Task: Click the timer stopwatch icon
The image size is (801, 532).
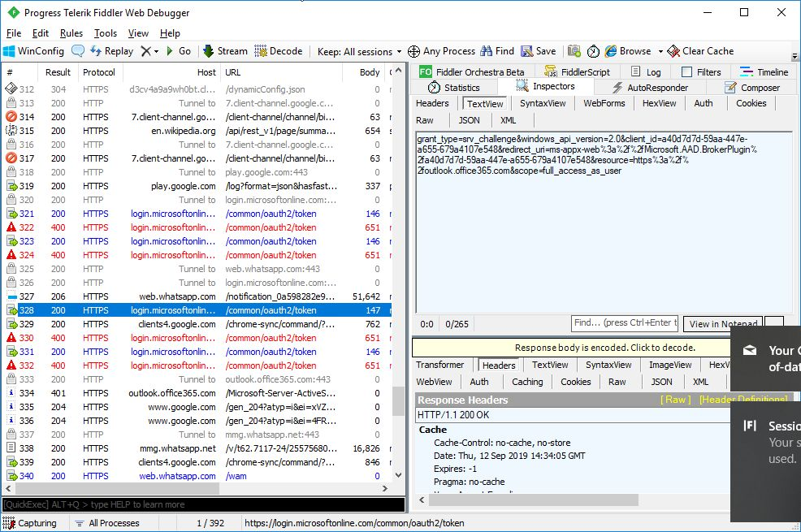Action: 593,51
